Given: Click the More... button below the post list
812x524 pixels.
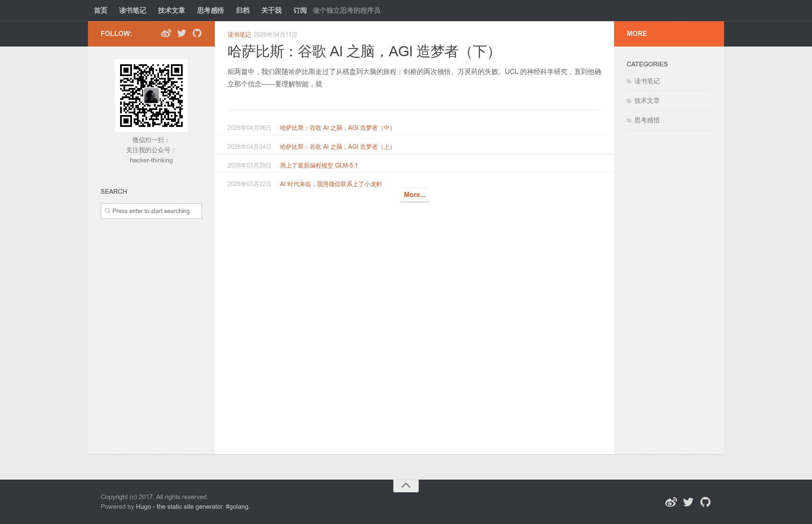Looking at the screenshot, I should tap(415, 195).
